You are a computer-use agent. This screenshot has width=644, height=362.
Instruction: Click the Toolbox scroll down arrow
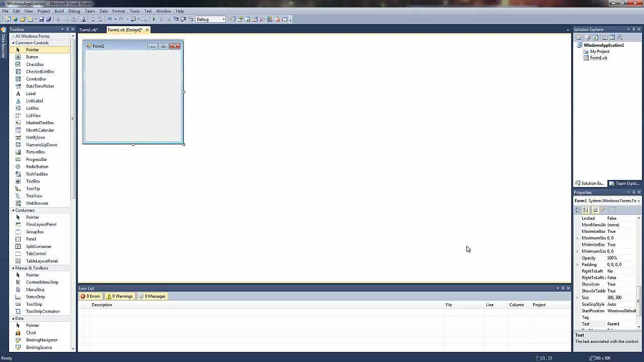[x=73, y=349]
